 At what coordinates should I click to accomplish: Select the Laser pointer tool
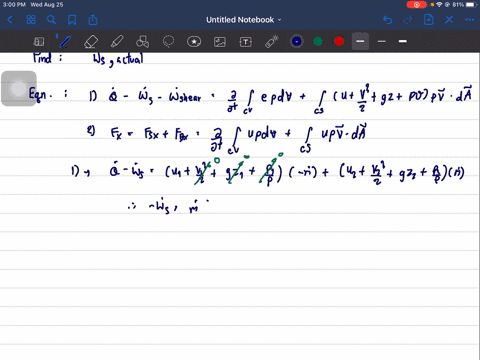[272, 42]
